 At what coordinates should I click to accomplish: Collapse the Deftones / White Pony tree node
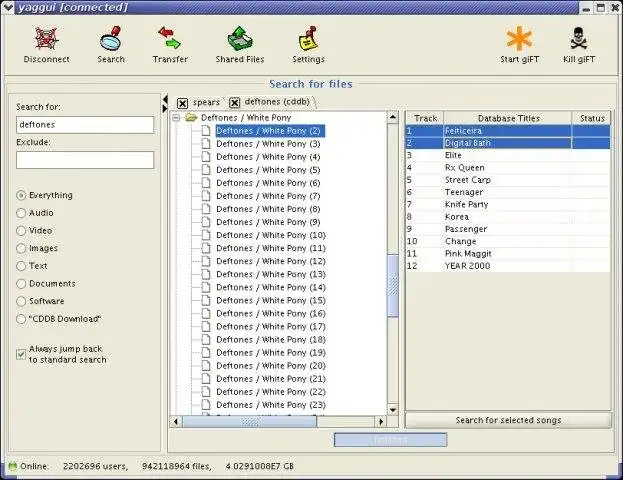pyautogui.click(x=176, y=118)
